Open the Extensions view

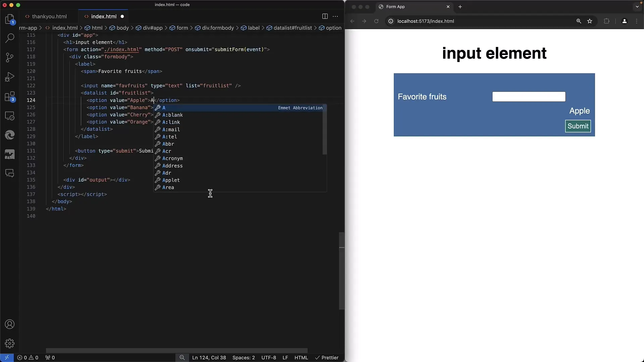(10, 97)
